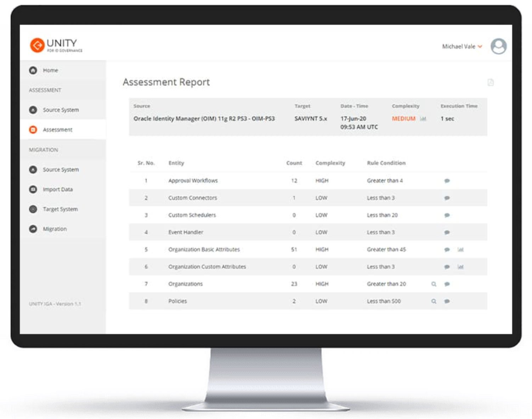
Task: Open Source System under Assessment section
Action: tap(61, 110)
